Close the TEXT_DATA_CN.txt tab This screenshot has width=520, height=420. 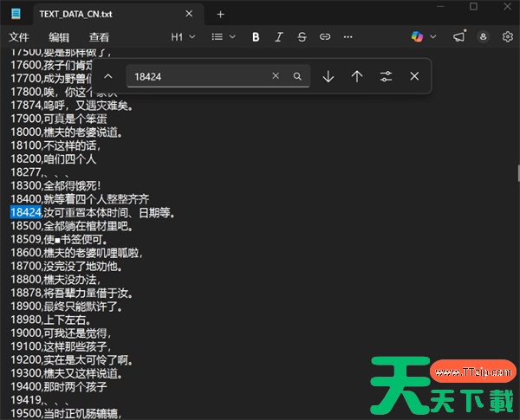pos(189,14)
